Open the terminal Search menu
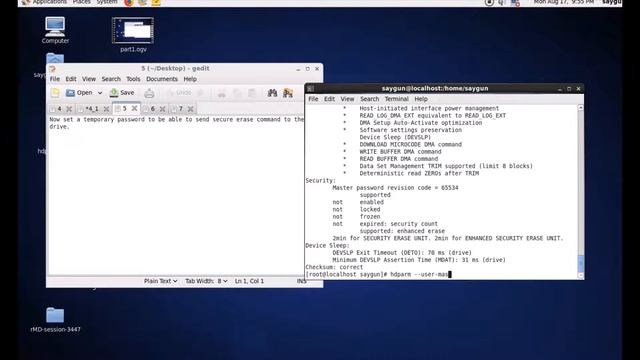 coord(369,99)
